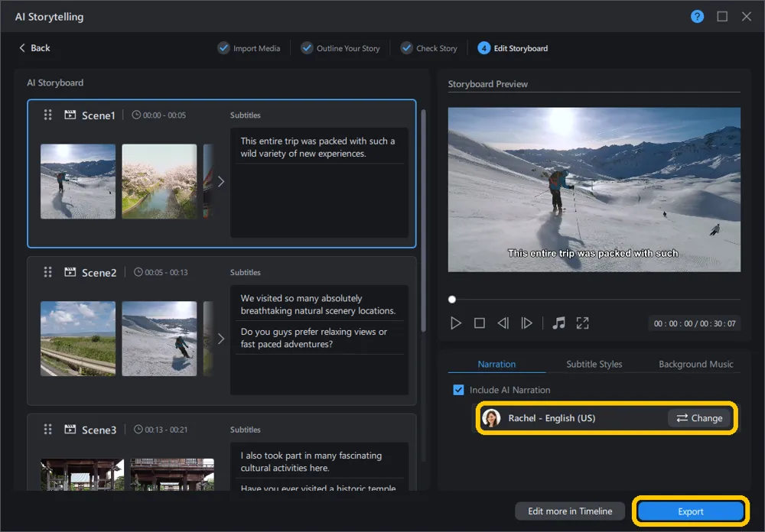This screenshot has width=765, height=532.
Task: Click Scene2 title text
Action: pos(99,272)
